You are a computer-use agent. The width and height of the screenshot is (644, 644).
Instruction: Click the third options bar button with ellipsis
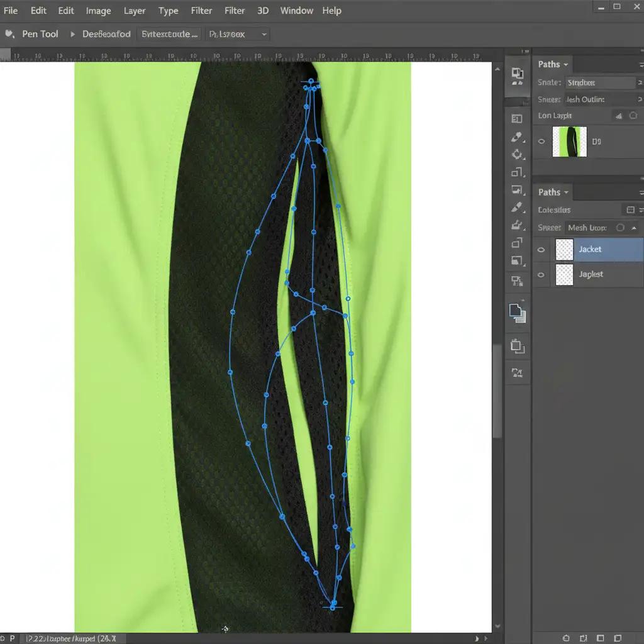[x=170, y=34]
